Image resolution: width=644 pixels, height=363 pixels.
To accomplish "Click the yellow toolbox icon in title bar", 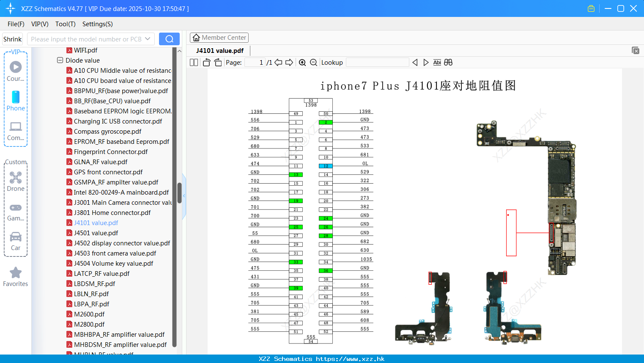I will (x=591, y=8).
